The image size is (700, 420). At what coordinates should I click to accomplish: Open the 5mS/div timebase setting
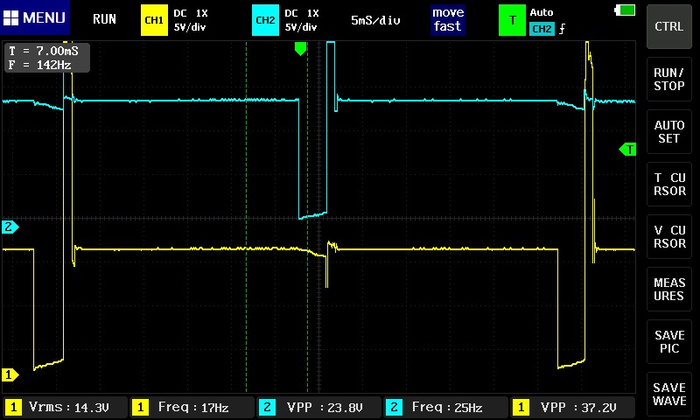pyautogui.click(x=376, y=19)
